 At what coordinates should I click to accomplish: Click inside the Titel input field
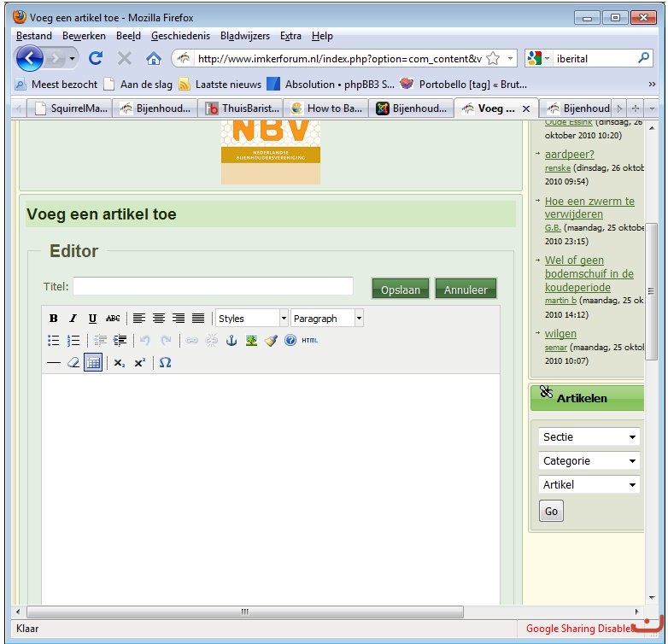coord(213,286)
